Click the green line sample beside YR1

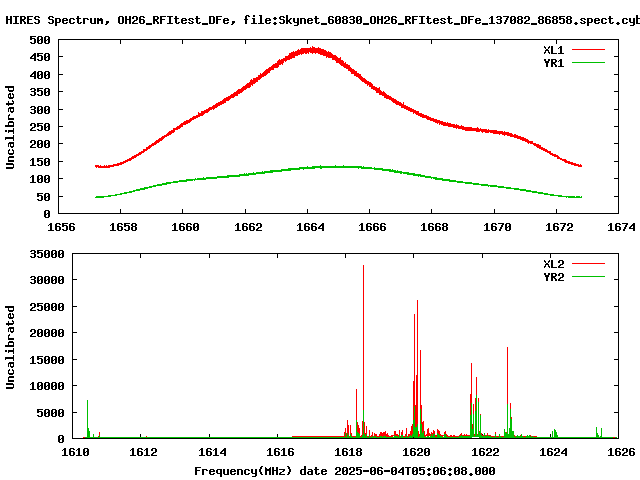[588, 63]
